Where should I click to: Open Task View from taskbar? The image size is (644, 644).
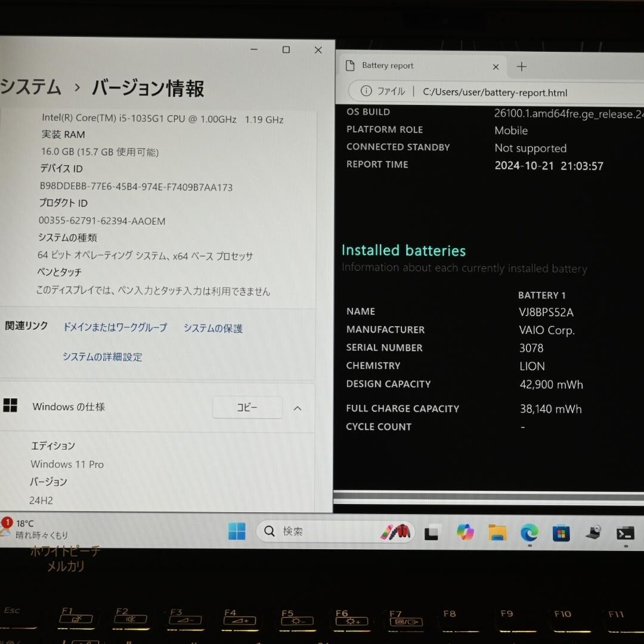coord(431,532)
